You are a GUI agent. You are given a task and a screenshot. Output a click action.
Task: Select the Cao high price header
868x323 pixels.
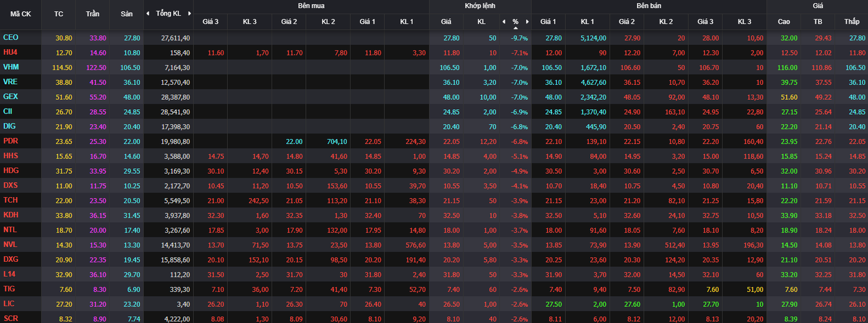(784, 22)
